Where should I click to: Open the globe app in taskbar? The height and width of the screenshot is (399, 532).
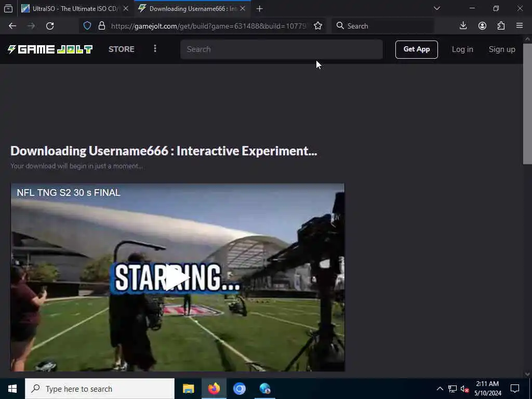264,389
